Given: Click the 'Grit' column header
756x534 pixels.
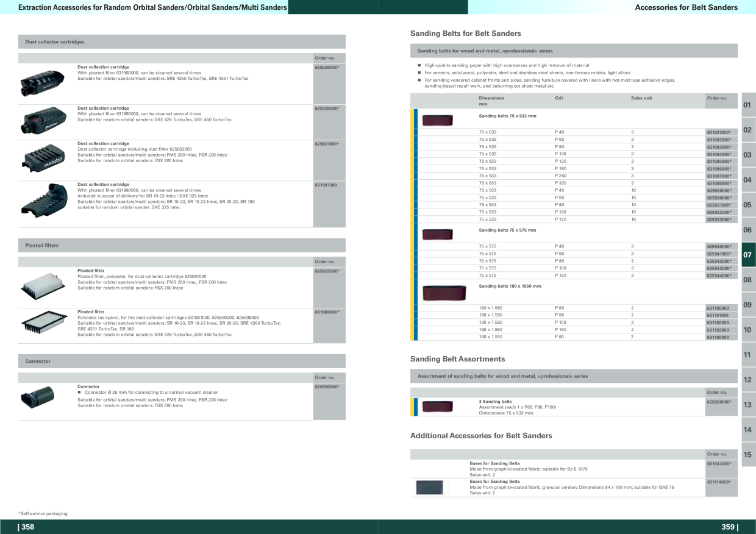Looking at the screenshot, I should pyautogui.click(x=559, y=98).
